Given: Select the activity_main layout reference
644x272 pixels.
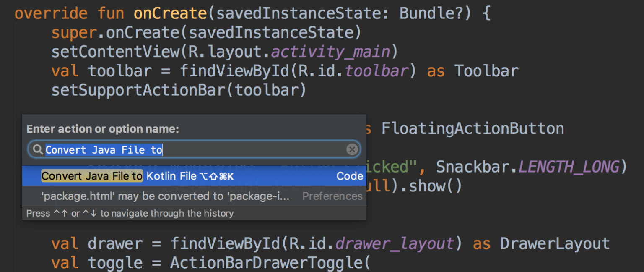Looking at the screenshot, I should tap(330, 51).
